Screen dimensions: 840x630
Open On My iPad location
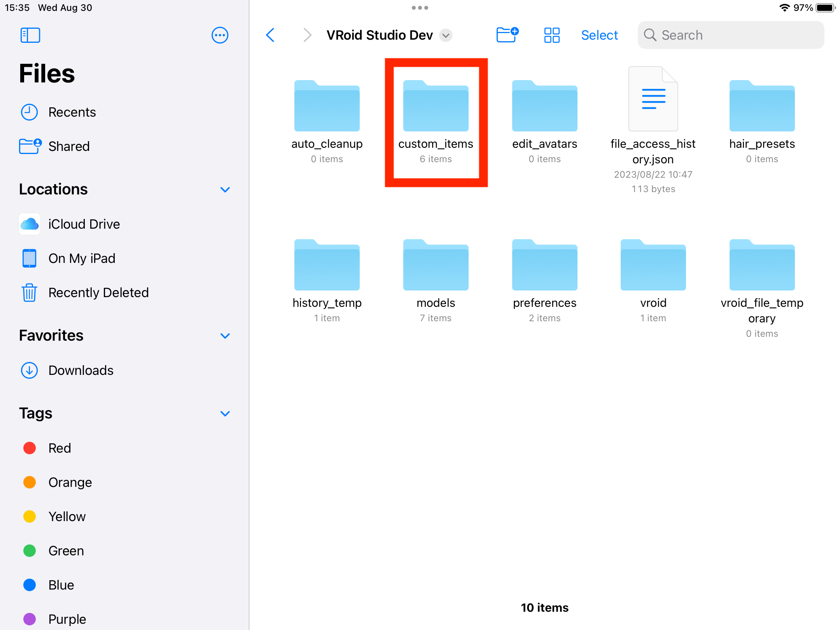pos(124,258)
